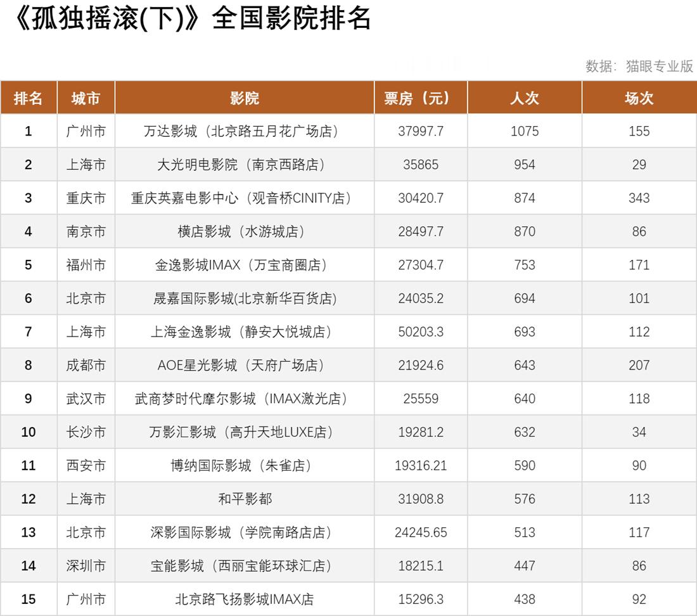The width and height of the screenshot is (697, 616).
Task: Select cinema 晟嘉国际影城(北京新华百货店)
Action: click(x=245, y=298)
